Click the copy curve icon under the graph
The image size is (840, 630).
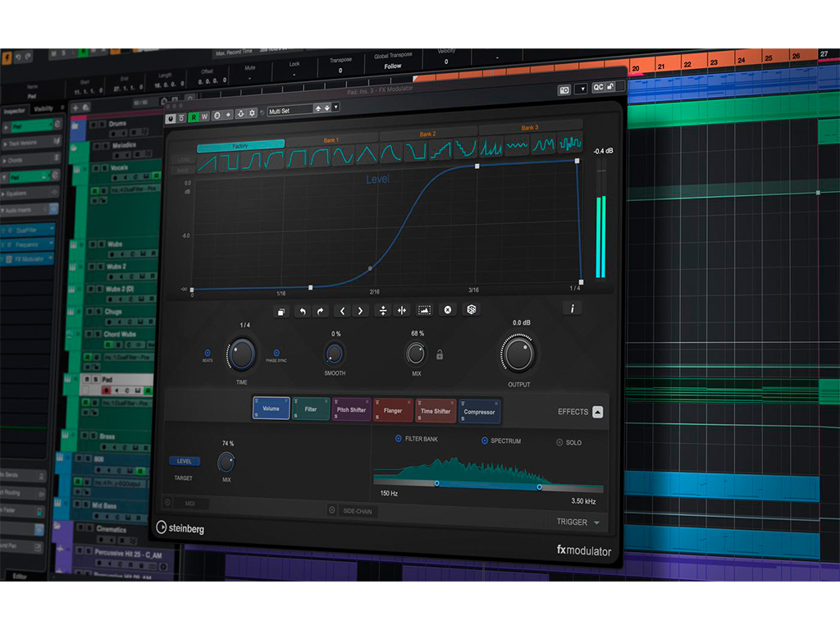[x=281, y=311]
